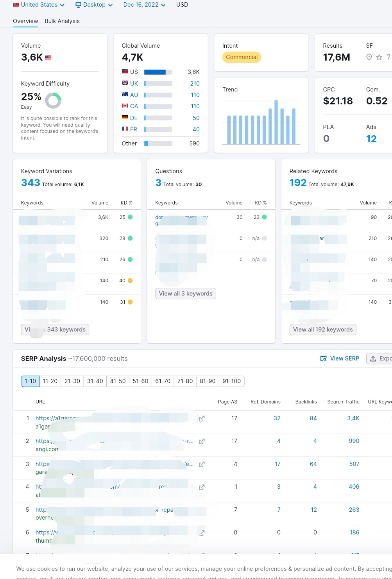Select the 91-100 results page toggle

pos(232,381)
